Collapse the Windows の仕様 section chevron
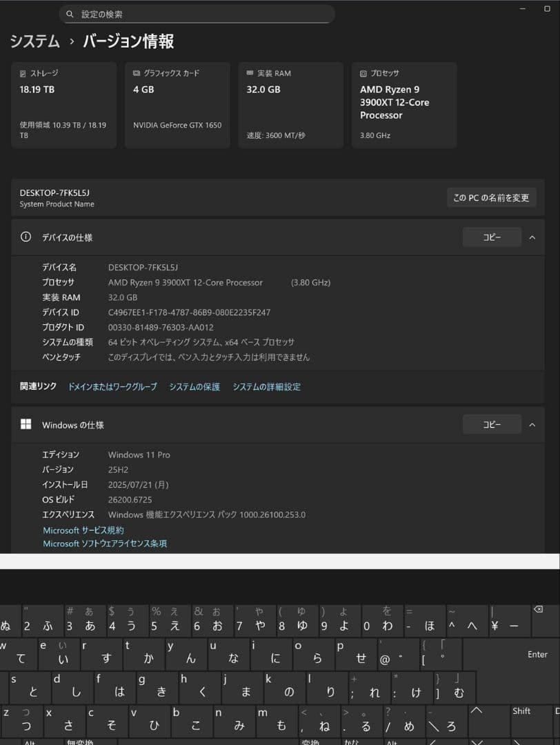The height and width of the screenshot is (745, 560). (533, 424)
